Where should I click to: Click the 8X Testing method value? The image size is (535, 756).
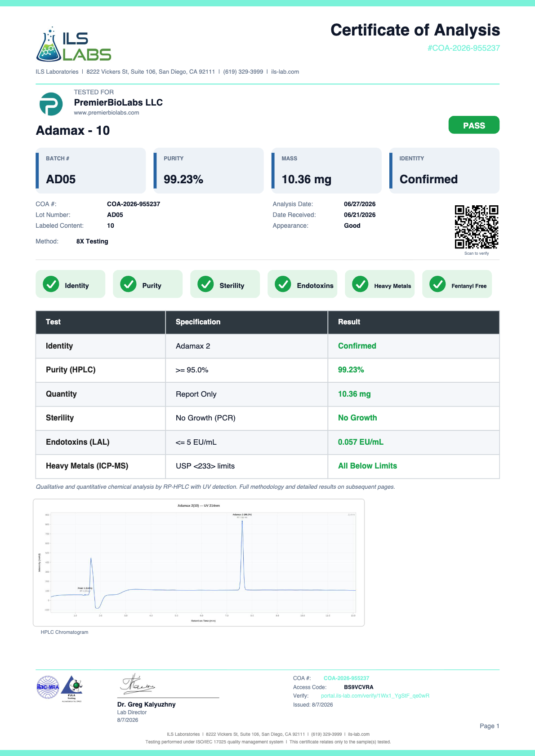[x=92, y=241]
